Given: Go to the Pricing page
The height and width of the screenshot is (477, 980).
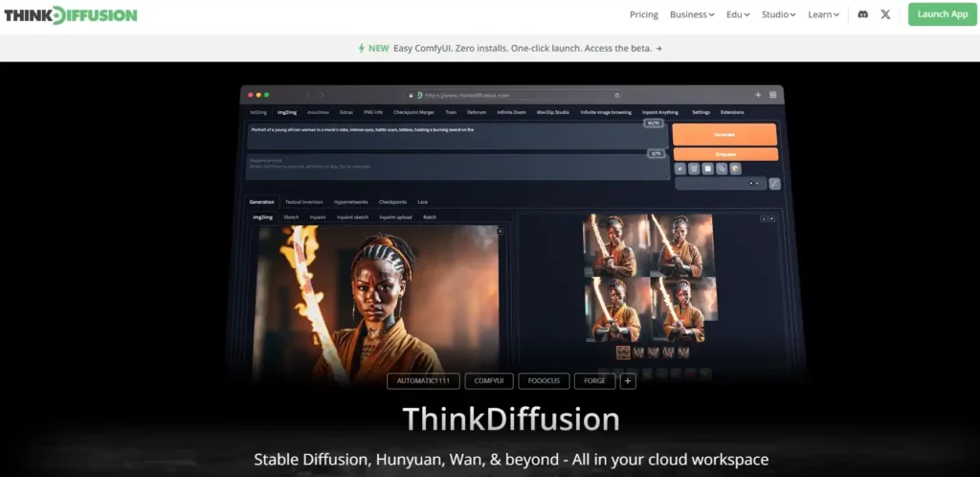Looking at the screenshot, I should (644, 14).
